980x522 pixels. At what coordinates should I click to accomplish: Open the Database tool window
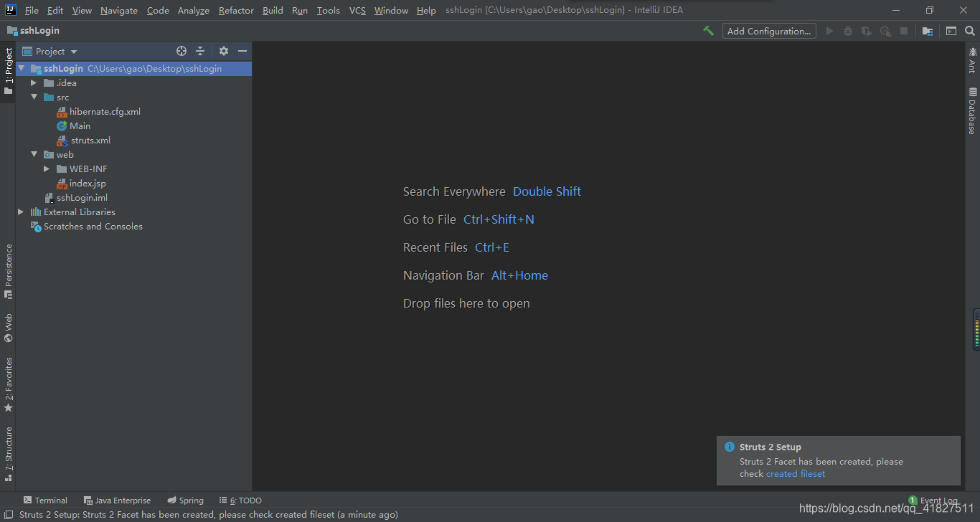[972, 110]
